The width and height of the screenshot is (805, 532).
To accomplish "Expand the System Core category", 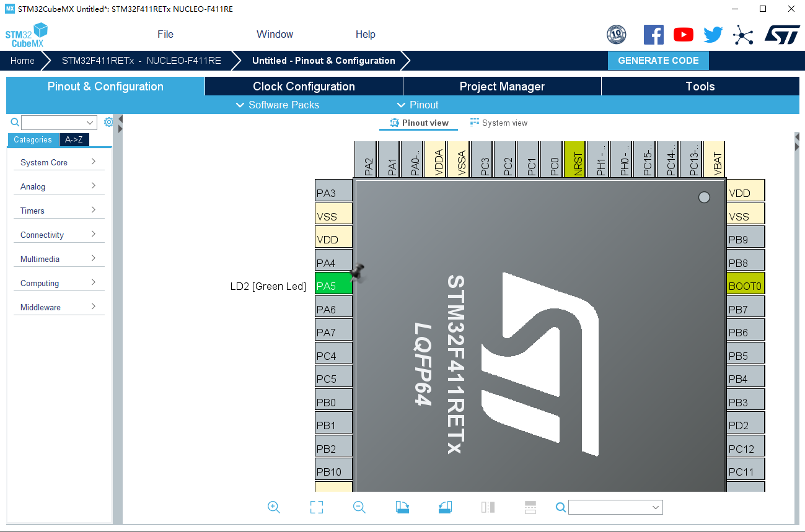I will pos(58,162).
